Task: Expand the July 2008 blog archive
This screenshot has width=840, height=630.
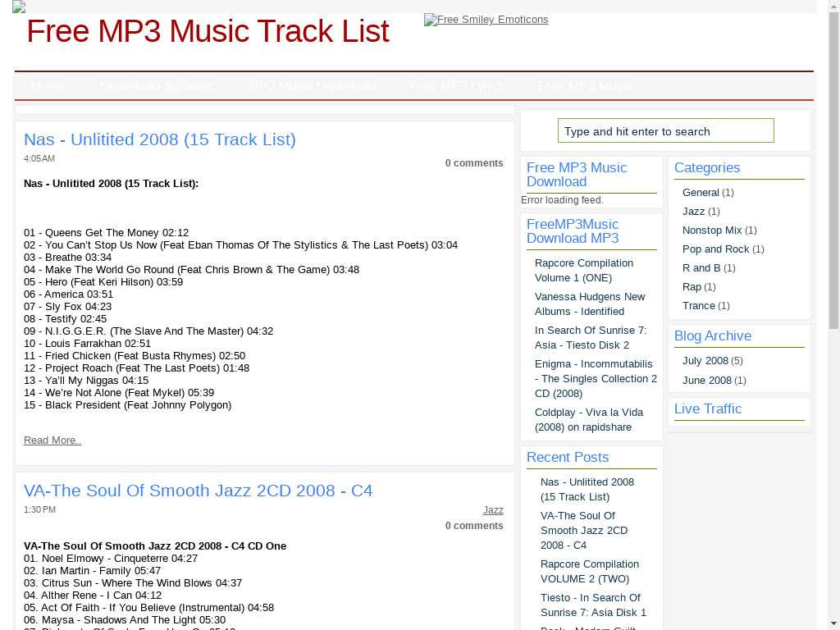Action: click(x=705, y=361)
